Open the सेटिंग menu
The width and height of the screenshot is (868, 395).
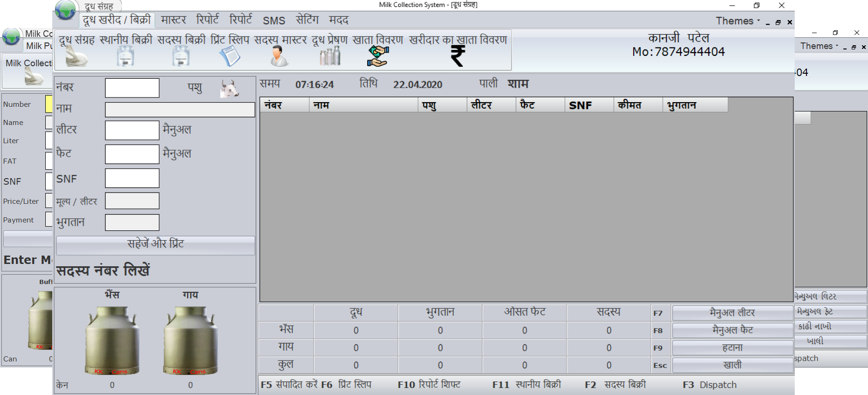click(307, 20)
